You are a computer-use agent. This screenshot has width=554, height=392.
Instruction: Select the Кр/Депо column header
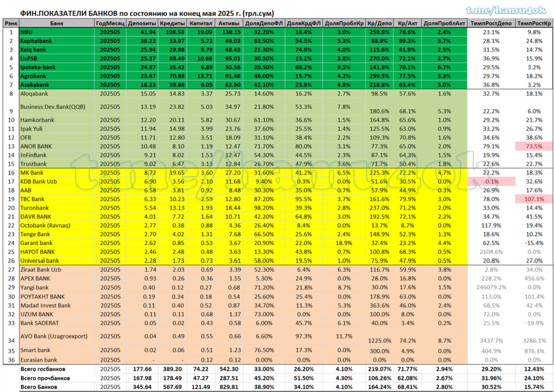(379, 23)
